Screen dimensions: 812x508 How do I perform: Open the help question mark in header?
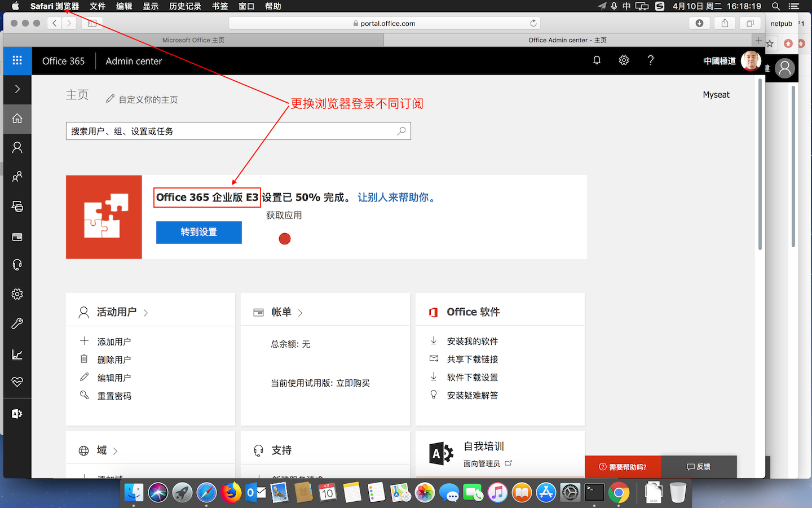tap(651, 60)
